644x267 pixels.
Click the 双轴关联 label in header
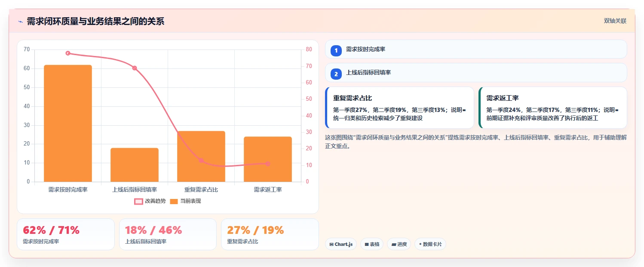[615, 21]
